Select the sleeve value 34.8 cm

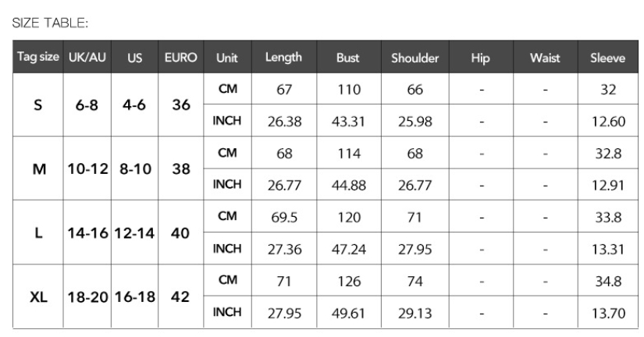607,281
